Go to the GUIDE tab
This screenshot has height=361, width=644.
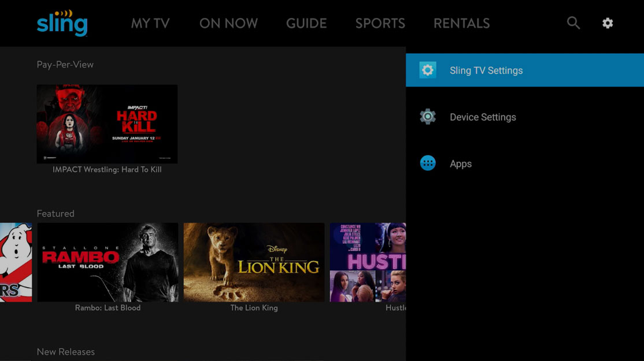click(306, 23)
